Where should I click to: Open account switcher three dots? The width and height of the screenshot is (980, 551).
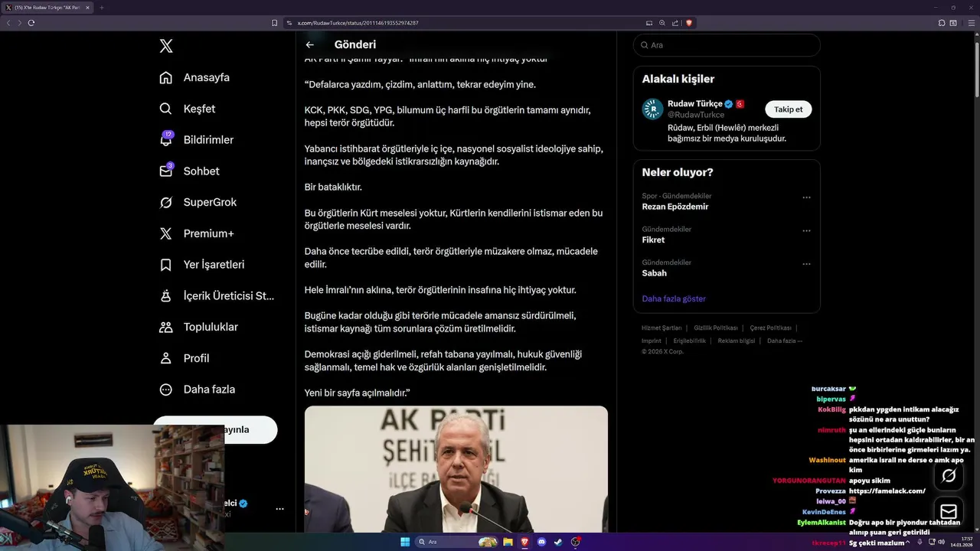pos(279,509)
